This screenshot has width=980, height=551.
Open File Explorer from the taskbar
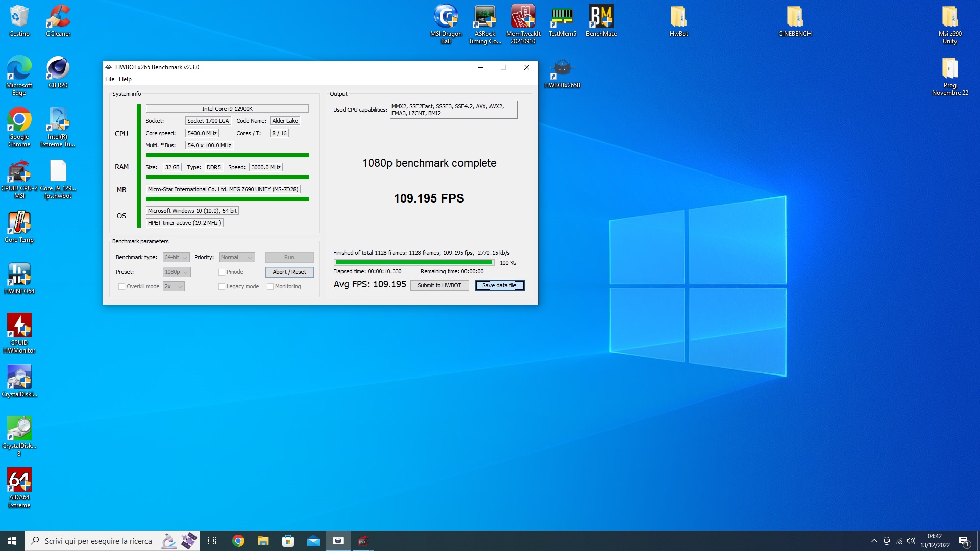[263, 541]
